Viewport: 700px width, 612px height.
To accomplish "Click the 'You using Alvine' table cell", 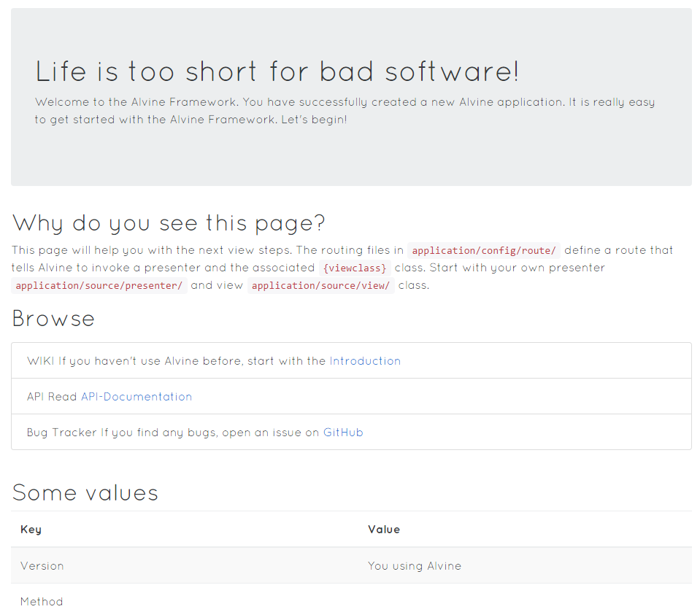I will pyautogui.click(x=415, y=566).
